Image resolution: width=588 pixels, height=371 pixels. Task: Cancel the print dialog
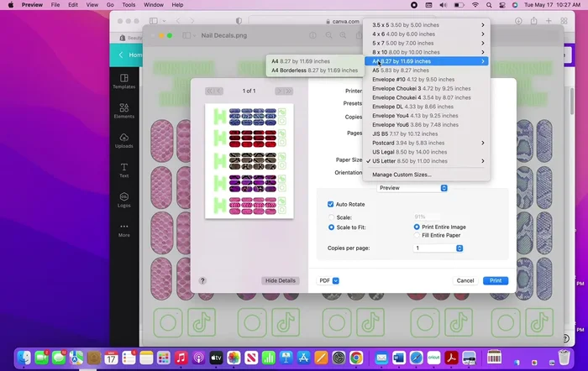click(x=465, y=280)
